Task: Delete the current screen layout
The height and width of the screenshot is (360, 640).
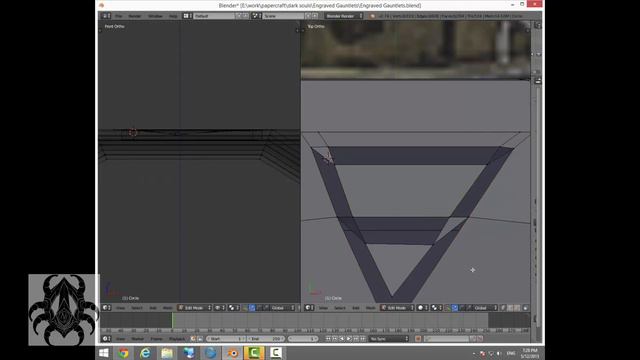Action: click(246, 16)
